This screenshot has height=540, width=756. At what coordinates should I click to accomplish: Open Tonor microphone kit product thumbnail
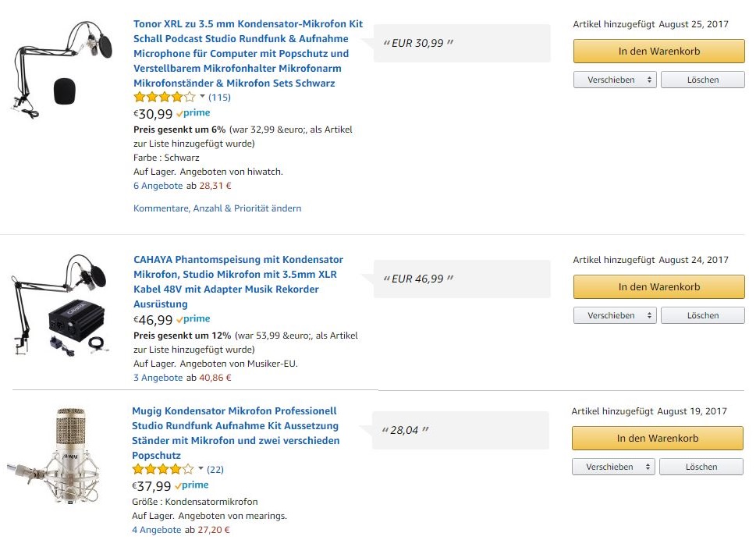[x=64, y=69]
